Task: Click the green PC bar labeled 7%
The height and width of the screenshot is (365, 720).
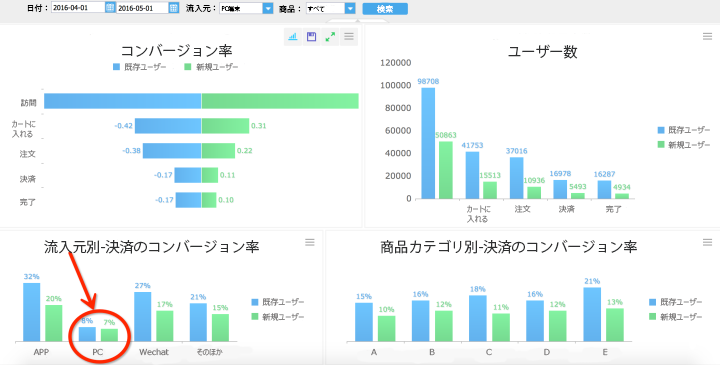Action: pyautogui.click(x=109, y=335)
